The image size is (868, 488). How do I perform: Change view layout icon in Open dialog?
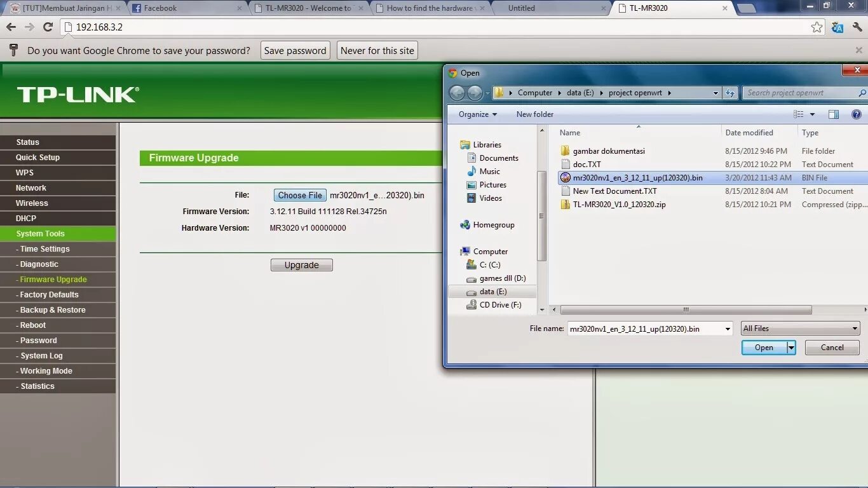coord(799,114)
